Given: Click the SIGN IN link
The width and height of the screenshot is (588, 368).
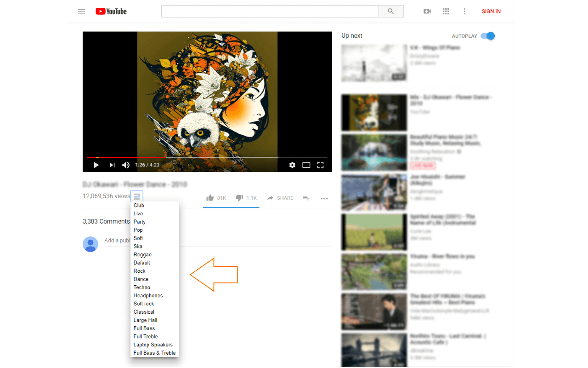Looking at the screenshot, I should pos(491,11).
